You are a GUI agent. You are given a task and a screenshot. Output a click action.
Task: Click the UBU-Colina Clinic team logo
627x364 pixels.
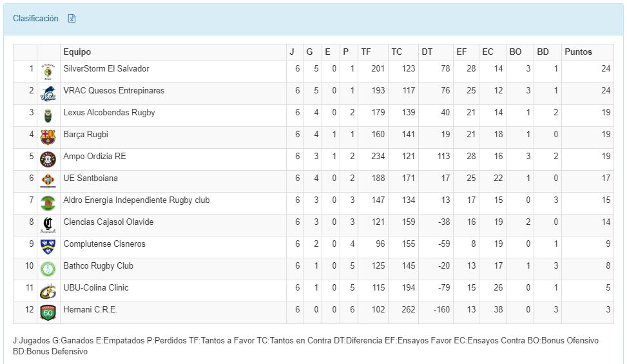point(48,291)
